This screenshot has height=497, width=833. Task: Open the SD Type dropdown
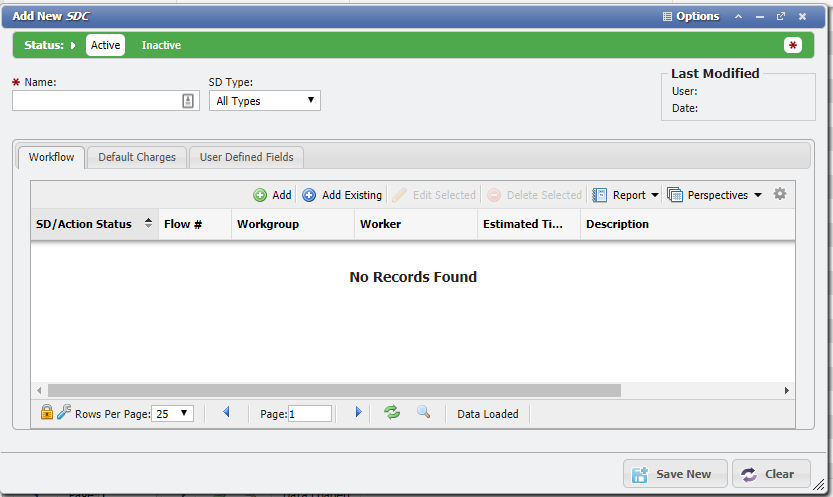point(265,101)
